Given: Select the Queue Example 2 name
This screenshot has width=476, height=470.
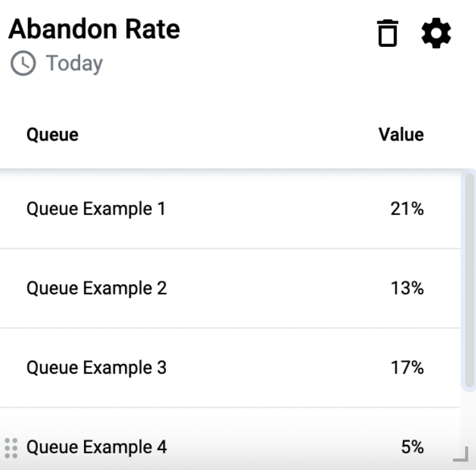Looking at the screenshot, I should tap(96, 288).
